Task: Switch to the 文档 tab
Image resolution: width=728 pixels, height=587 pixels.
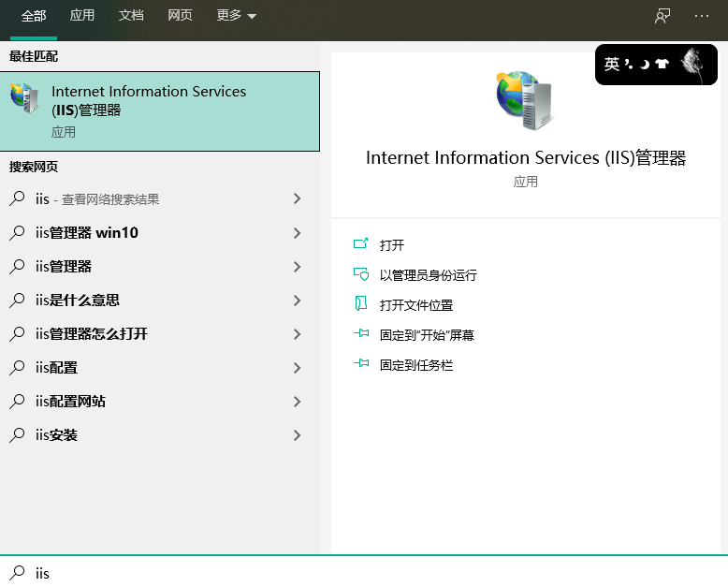Action: (131, 15)
